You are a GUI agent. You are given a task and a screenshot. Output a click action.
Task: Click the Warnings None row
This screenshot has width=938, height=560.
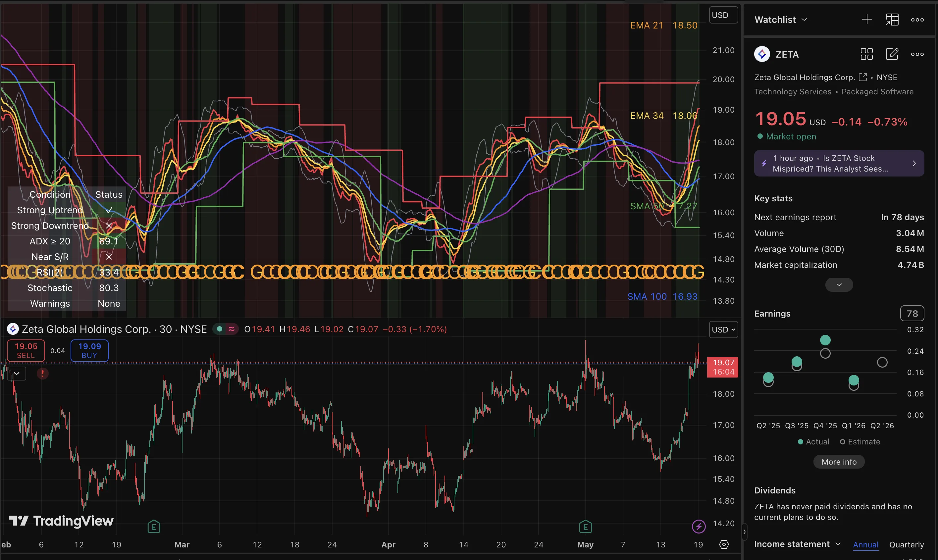pos(66,304)
